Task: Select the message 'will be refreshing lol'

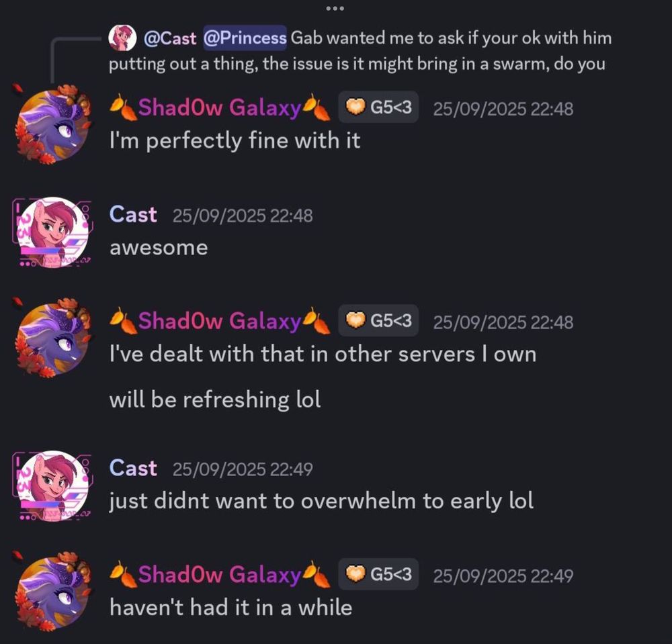Action: pyautogui.click(x=215, y=400)
